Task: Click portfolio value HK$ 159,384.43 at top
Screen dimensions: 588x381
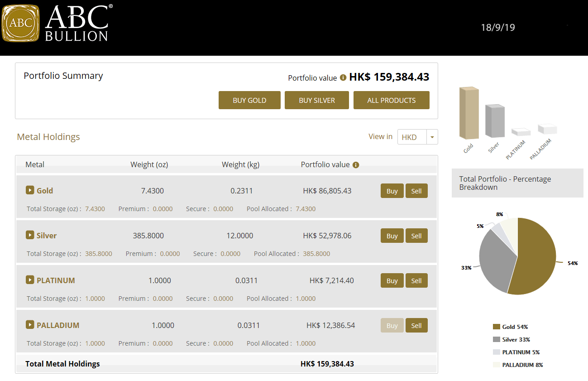Action: [x=389, y=77]
